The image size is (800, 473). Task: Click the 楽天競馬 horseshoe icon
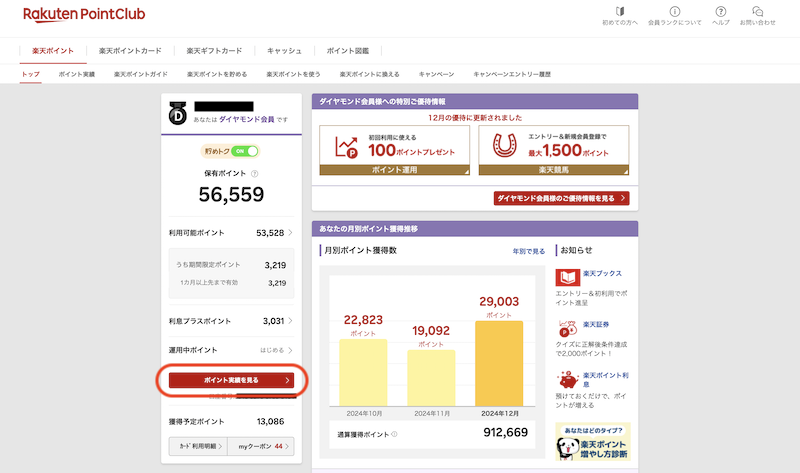[505, 145]
